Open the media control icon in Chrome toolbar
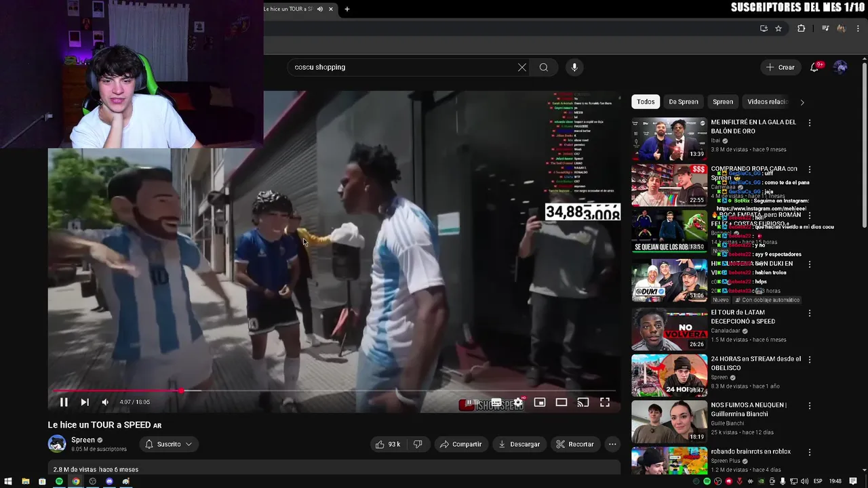Screen dimensions: 868x488 825,28
